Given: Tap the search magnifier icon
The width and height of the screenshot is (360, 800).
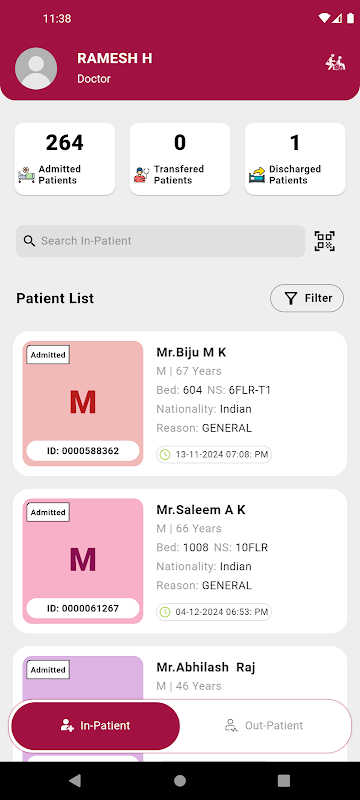Looking at the screenshot, I should click(x=30, y=241).
